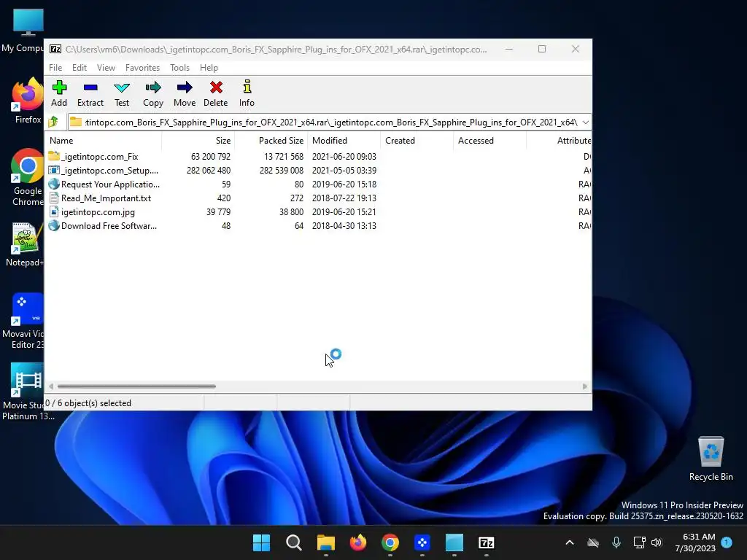Sort by the Modified column header
747x560 pixels.
point(344,141)
